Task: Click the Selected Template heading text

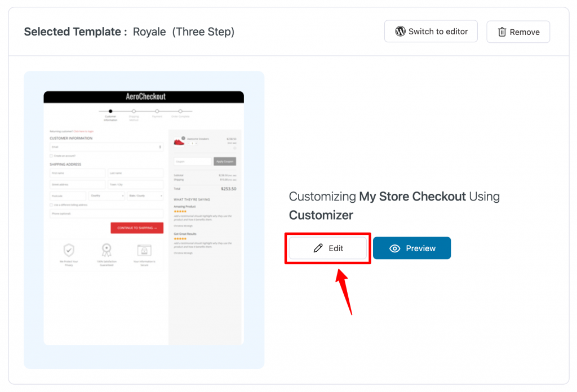Action: [x=76, y=32]
